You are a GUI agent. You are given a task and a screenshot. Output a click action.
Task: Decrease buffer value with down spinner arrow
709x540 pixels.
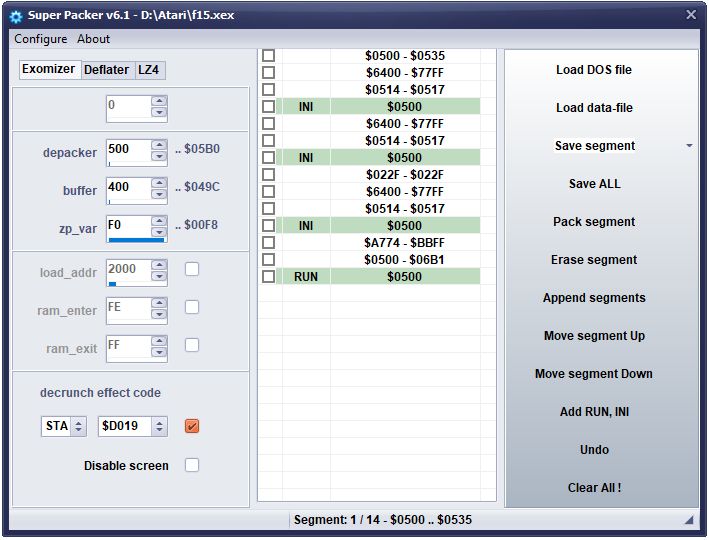click(159, 195)
